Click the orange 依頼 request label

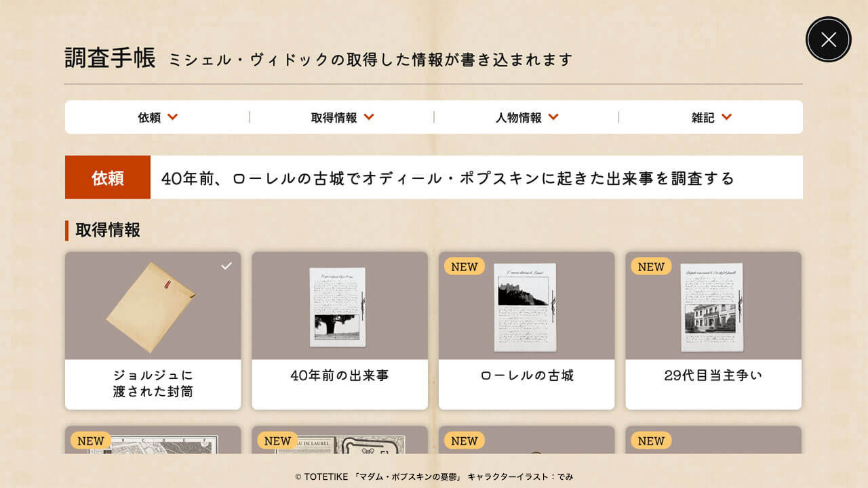click(x=108, y=178)
